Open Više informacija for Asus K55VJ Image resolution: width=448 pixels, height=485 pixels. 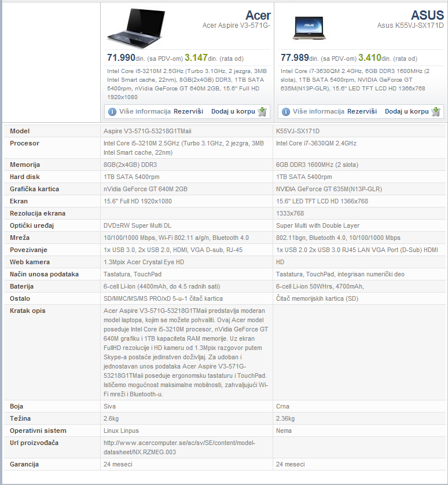pyautogui.click(x=318, y=111)
